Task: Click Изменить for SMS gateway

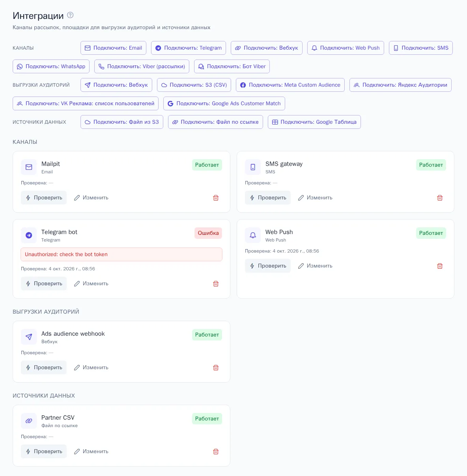Action: (x=315, y=198)
